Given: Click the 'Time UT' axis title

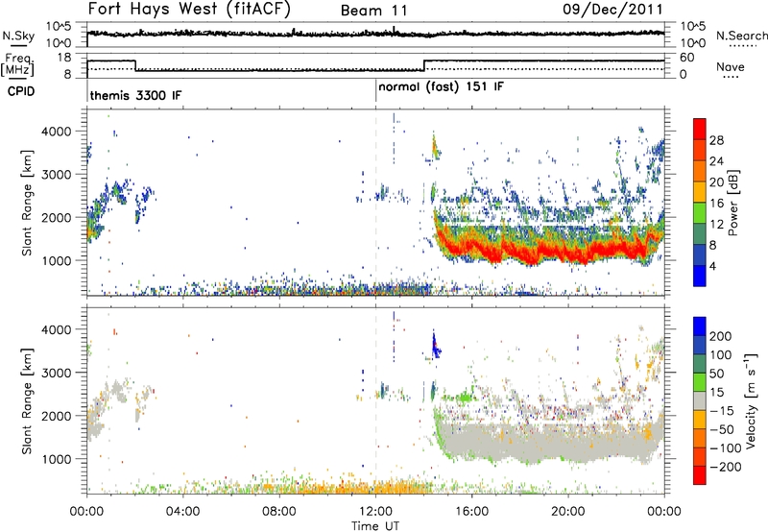Looking at the screenshot, I should point(375,526).
